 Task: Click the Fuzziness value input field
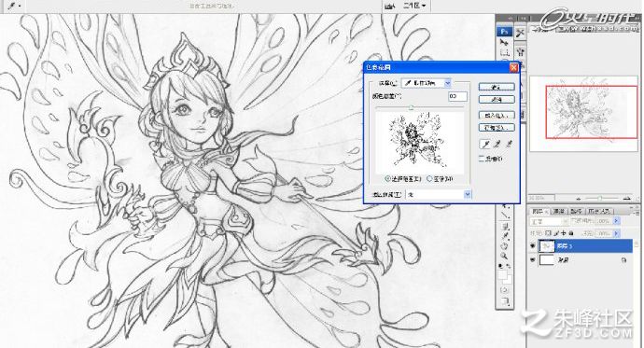(x=457, y=96)
